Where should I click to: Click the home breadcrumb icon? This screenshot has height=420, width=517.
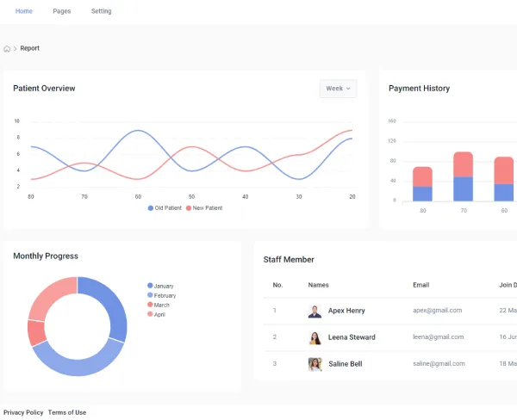click(x=7, y=49)
